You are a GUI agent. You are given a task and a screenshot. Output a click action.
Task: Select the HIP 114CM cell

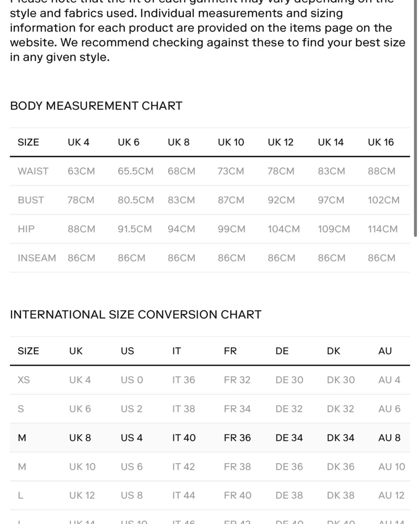383,230
